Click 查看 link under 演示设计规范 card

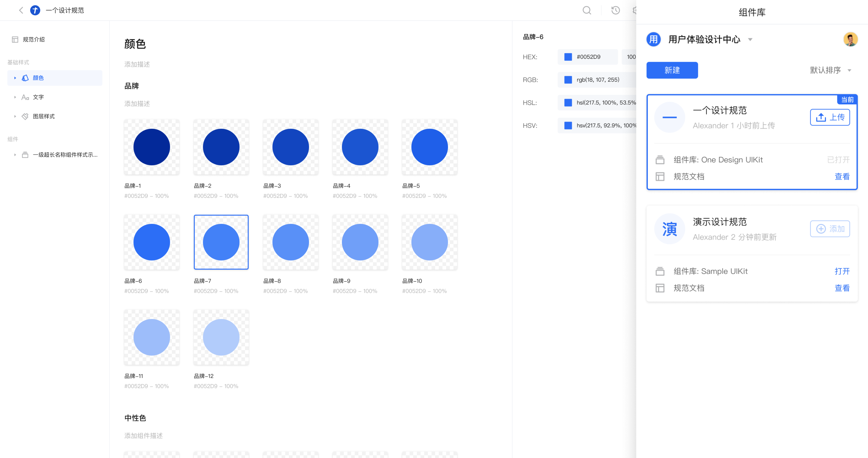point(842,288)
